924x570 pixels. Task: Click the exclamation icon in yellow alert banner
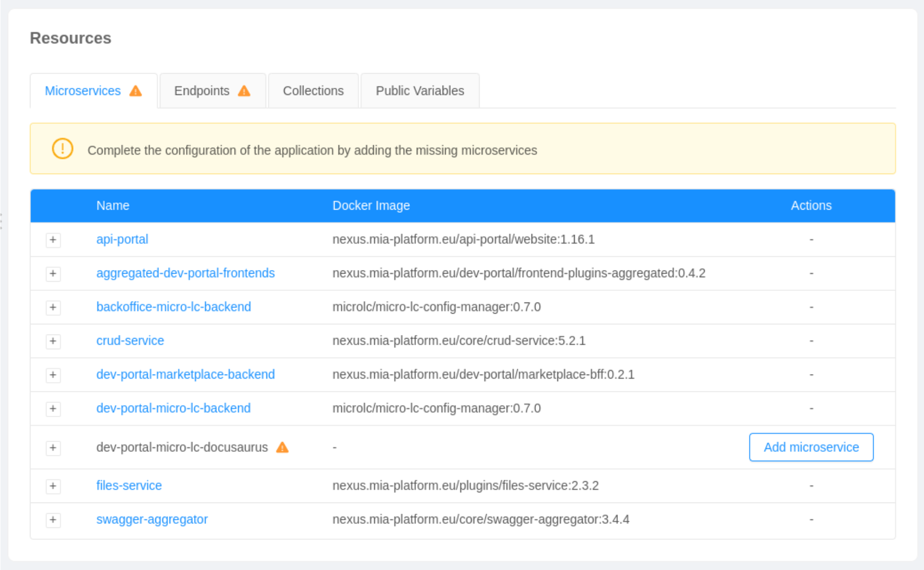point(62,149)
